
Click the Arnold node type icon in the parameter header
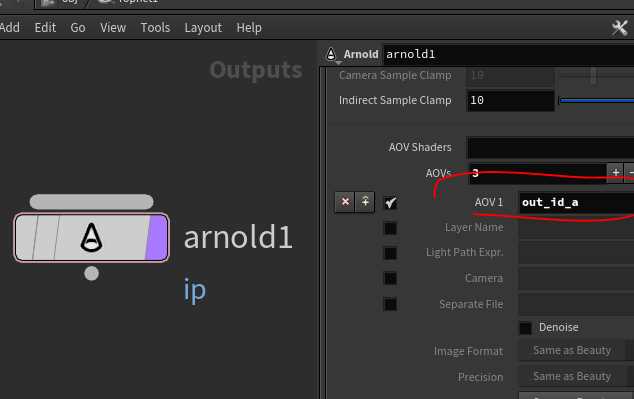331,55
